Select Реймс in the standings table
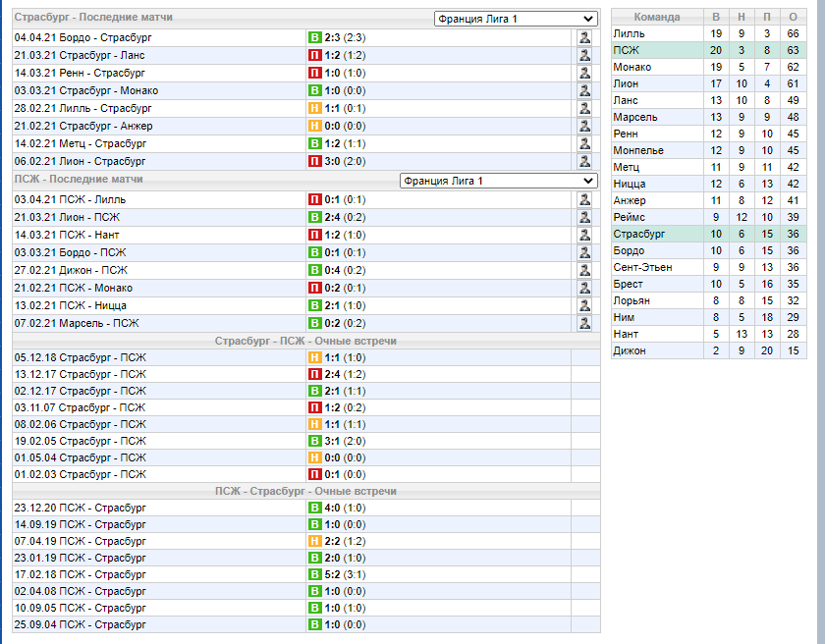Viewport: 825px width, 644px height. [709, 217]
